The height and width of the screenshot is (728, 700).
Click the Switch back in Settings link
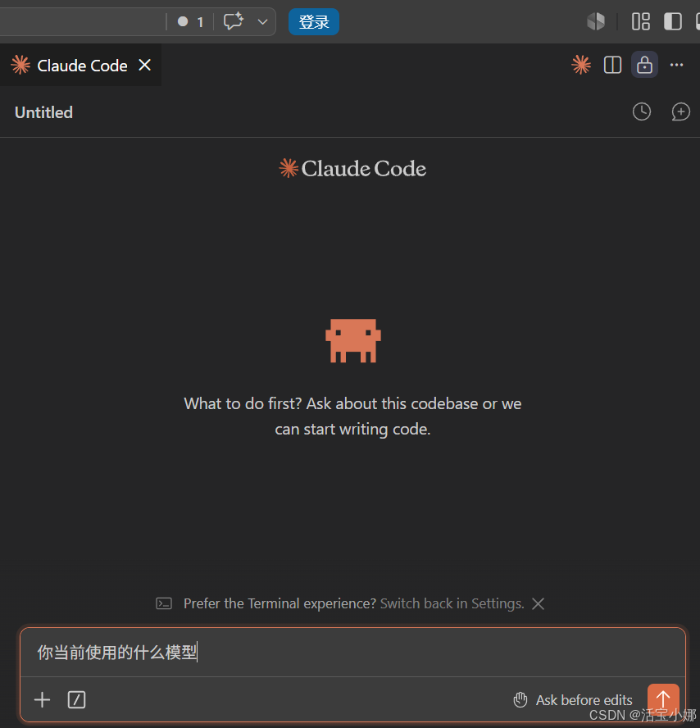point(452,603)
